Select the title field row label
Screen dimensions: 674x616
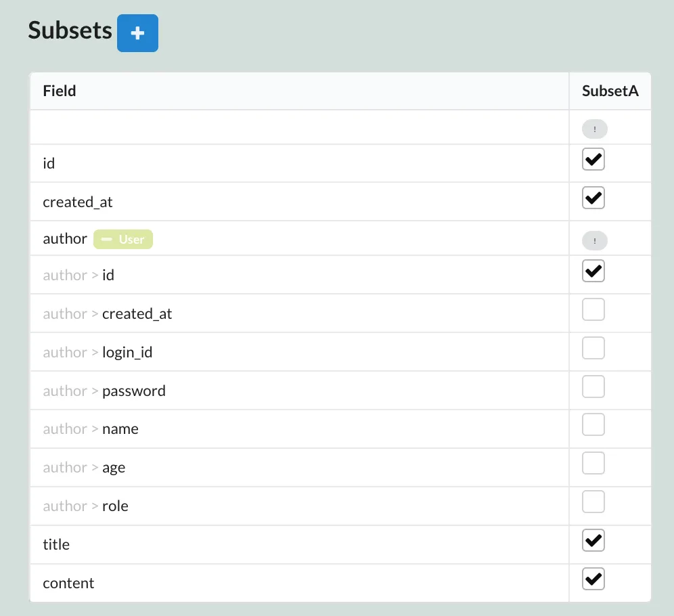56,545
